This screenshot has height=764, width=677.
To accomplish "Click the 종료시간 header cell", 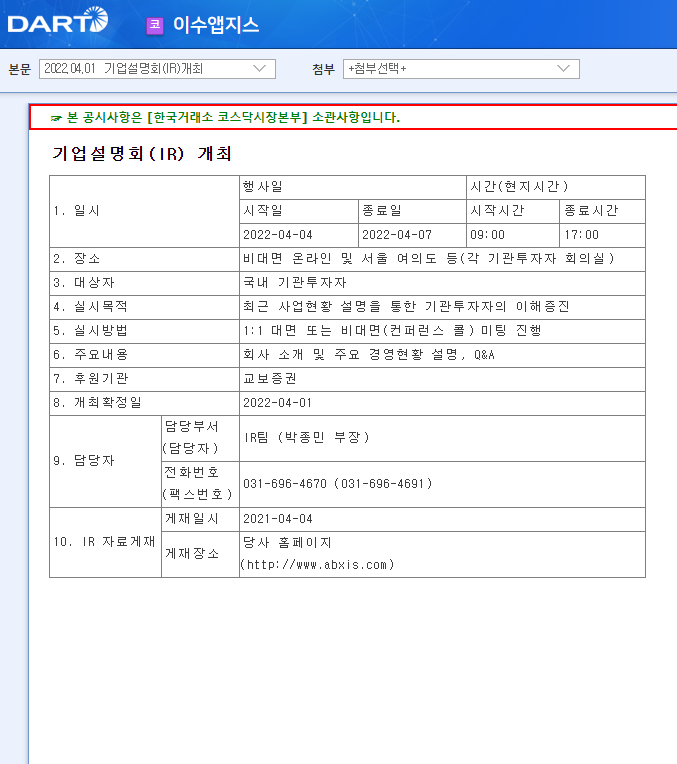I will tap(602, 211).
